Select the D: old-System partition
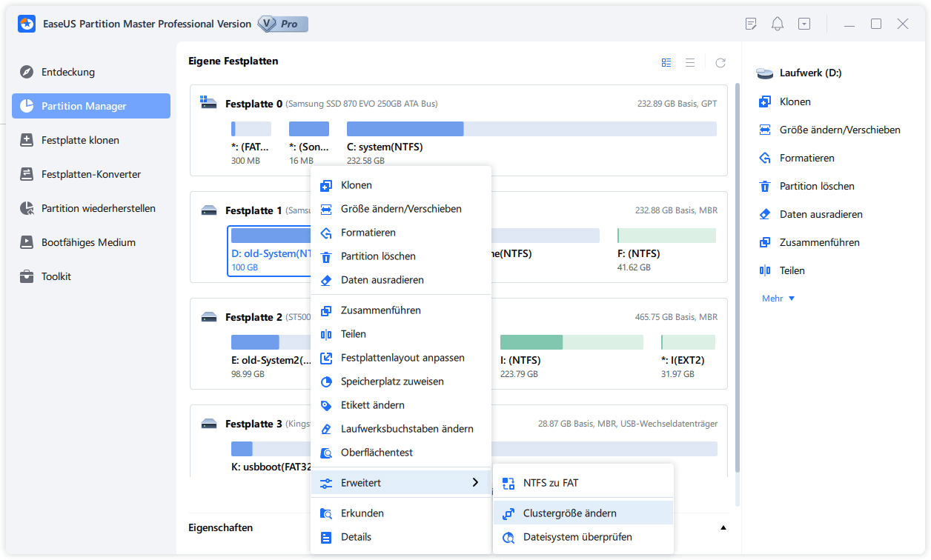Screen dimensions: 931x560 coord(270,250)
